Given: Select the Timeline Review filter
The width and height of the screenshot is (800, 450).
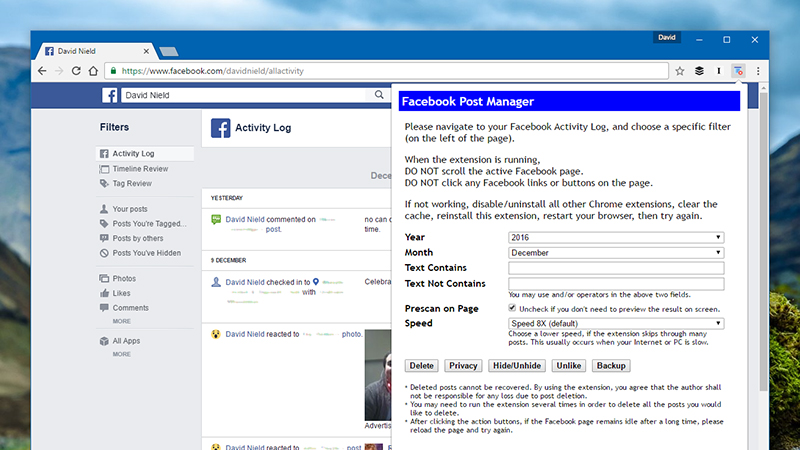Looking at the screenshot, I should [140, 169].
